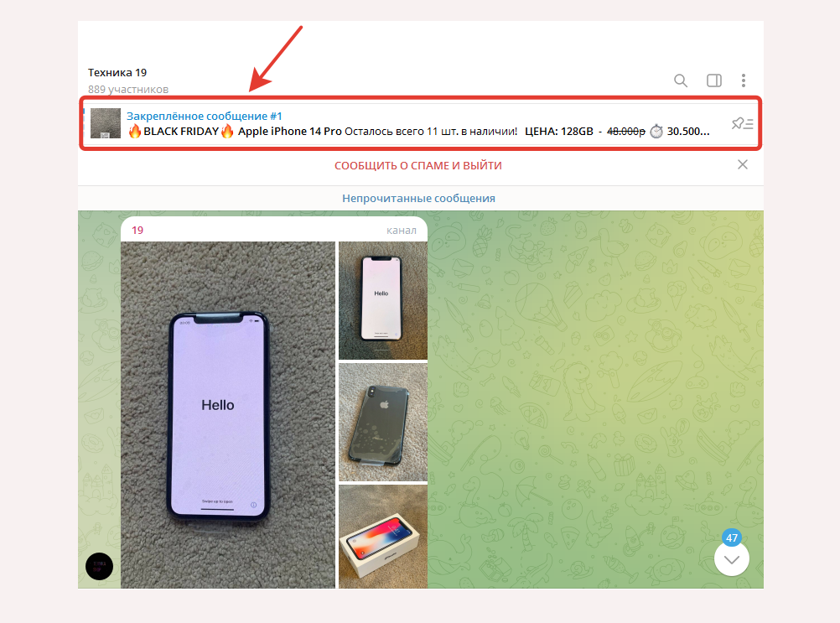840x623 pixels.
Task: Click the 47 unread messages badge
Action: click(732, 537)
